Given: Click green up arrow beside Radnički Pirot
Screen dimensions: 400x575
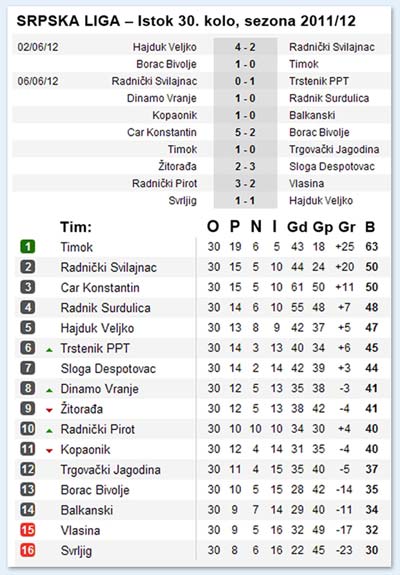Looking at the screenshot, I should tap(49, 431).
